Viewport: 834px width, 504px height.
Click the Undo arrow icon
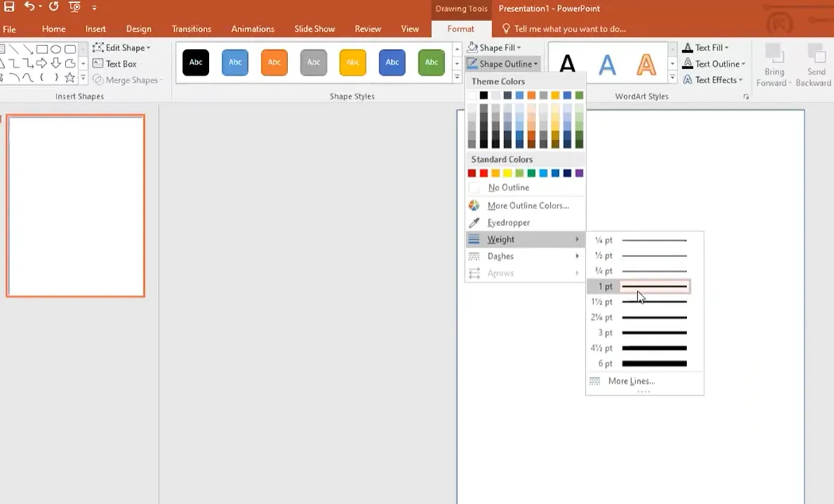coord(29,7)
